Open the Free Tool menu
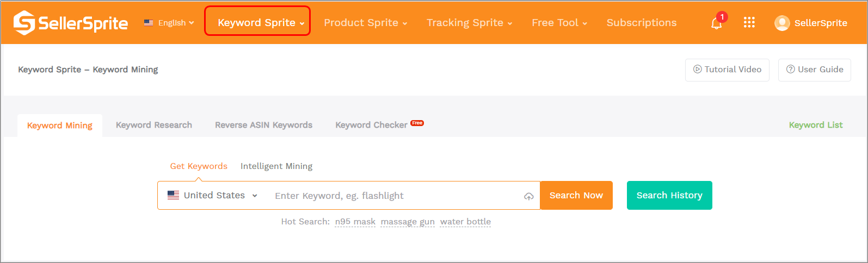Viewport: 868px width, 263px height. pyautogui.click(x=559, y=23)
